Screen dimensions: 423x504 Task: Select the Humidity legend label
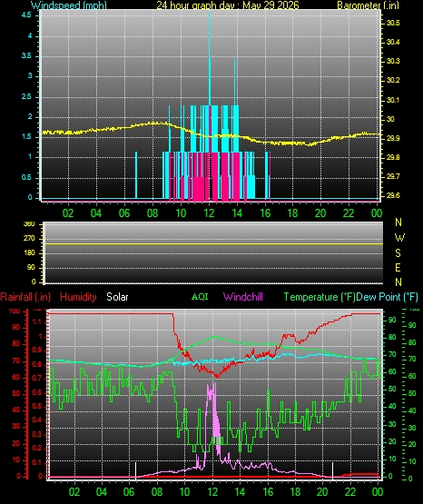coord(78,297)
